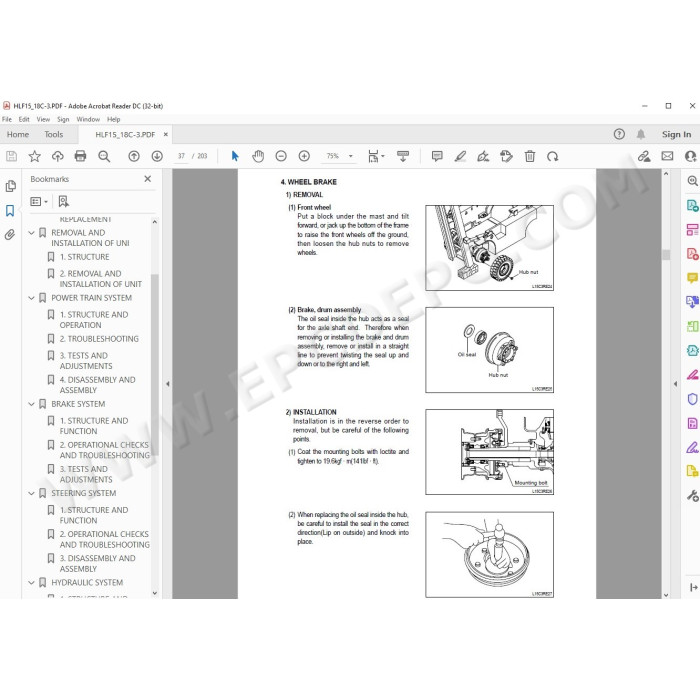Choose the Selection arrow tool

click(235, 156)
